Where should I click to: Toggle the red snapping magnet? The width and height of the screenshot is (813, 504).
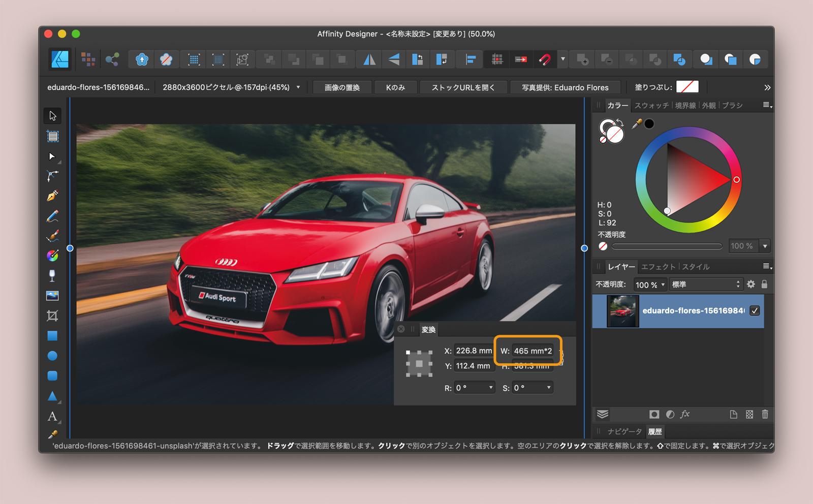coord(545,59)
